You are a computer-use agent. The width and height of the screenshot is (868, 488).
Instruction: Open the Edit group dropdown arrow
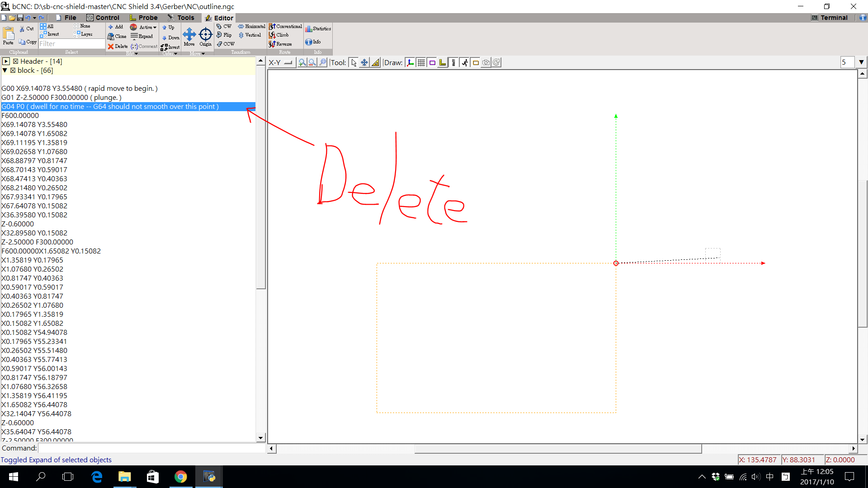point(137,53)
